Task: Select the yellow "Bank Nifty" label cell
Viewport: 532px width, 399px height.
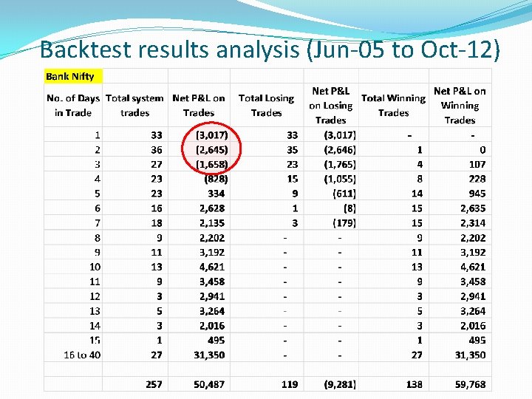Action: (x=73, y=76)
